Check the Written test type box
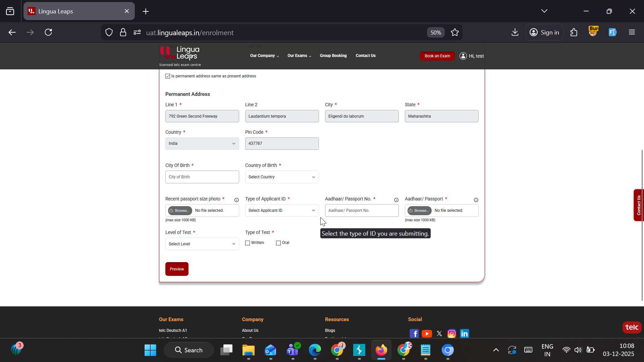 coord(248,243)
